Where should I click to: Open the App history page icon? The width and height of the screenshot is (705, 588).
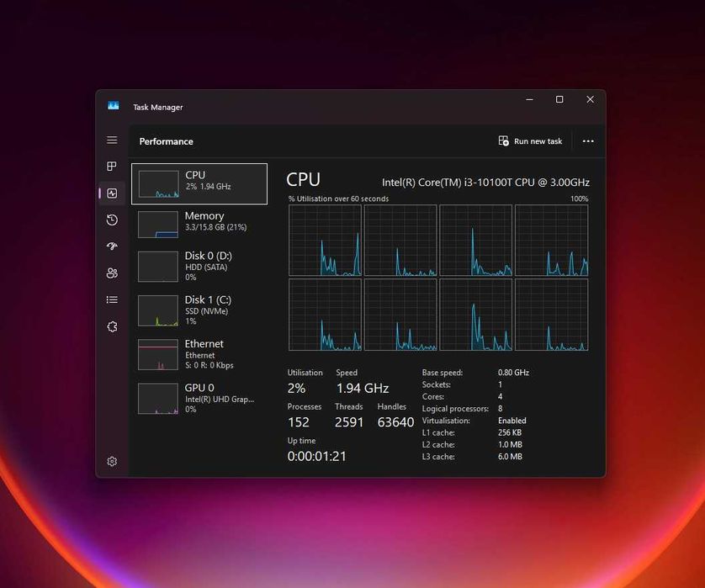(112, 220)
